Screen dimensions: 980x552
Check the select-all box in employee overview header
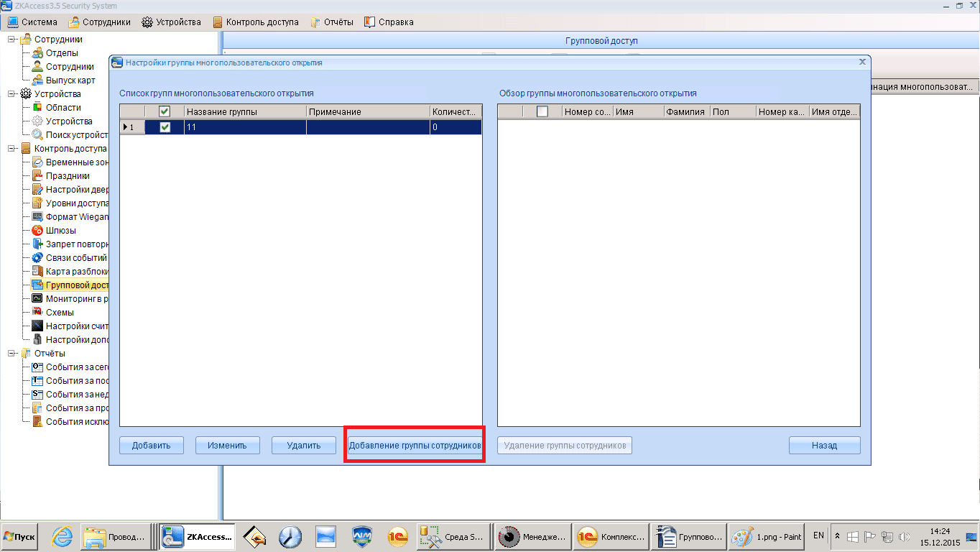click(542, 111)
